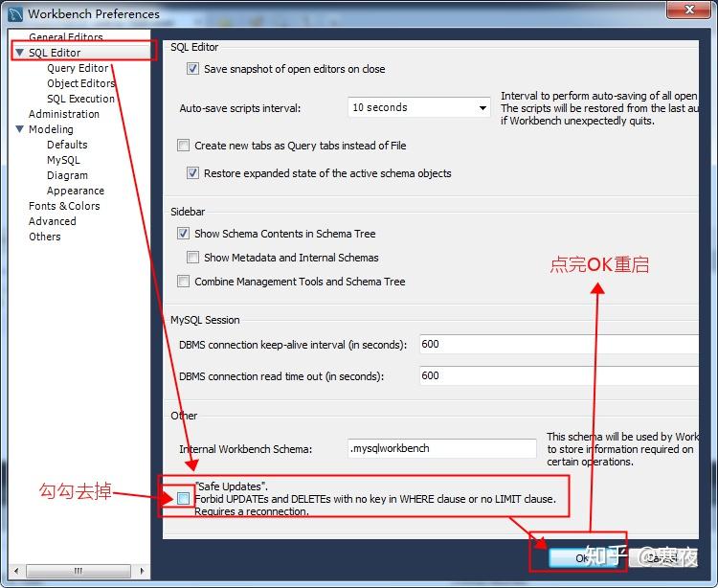Screen dimensions: 718x588
Task: Select General Editors in the sidebar
Action: (x=65, y=36)
